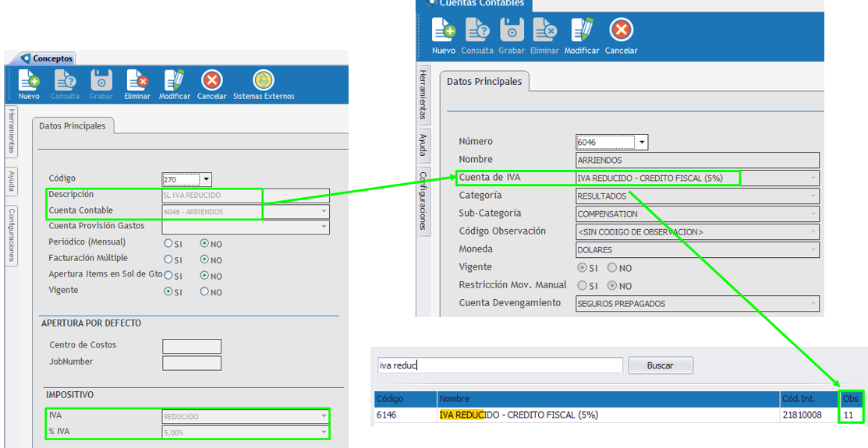Click Nuevo icon in Conceptos toolbar

click(x=29, y=80)
